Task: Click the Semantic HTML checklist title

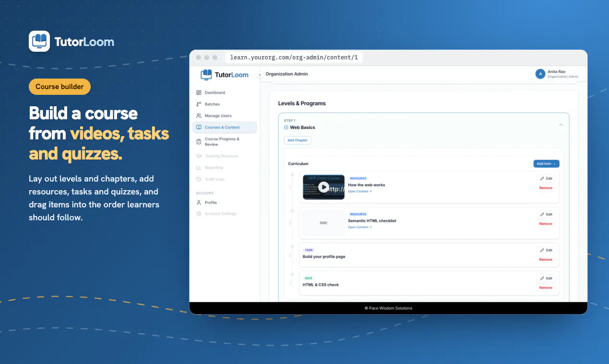Action: pyautogui.click(x=372, y=221)
